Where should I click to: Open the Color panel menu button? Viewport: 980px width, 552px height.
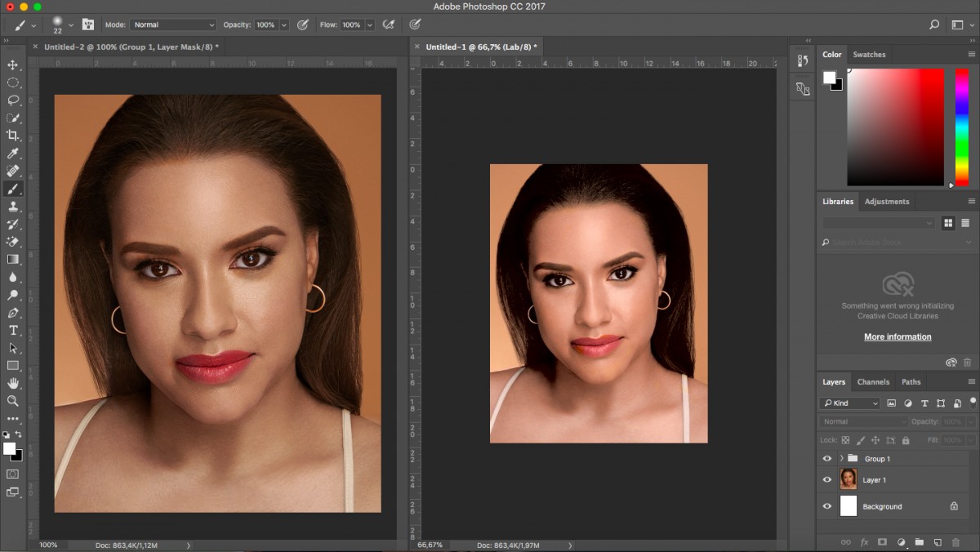click(971, 55)
